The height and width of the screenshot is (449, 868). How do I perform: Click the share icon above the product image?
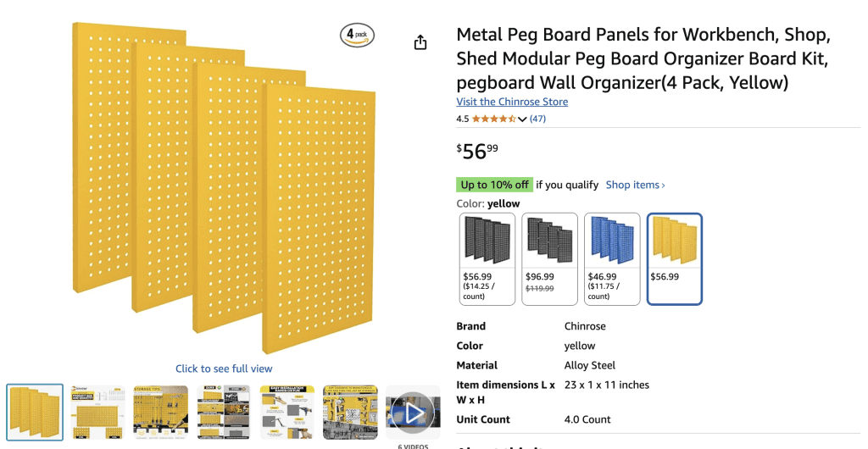[x=420, y=42]
